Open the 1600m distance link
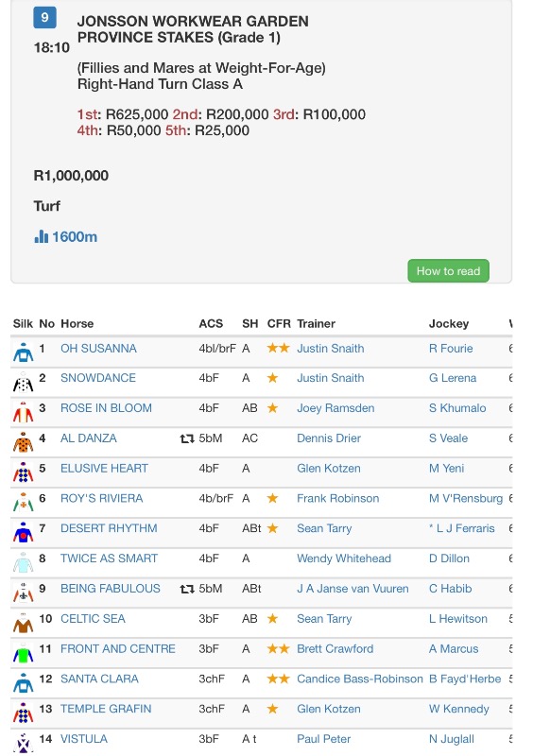 (x=75, y=237)
